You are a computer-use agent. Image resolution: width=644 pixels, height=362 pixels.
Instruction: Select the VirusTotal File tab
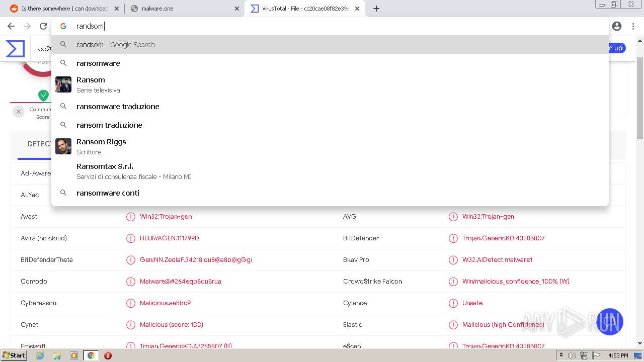(x=305, y=9)
